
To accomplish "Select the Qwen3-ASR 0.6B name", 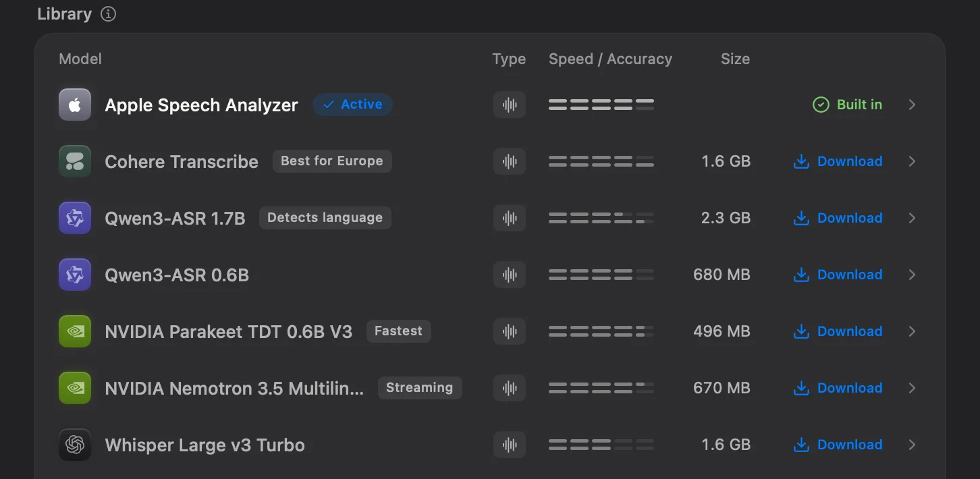I will (x=177, y=275).
